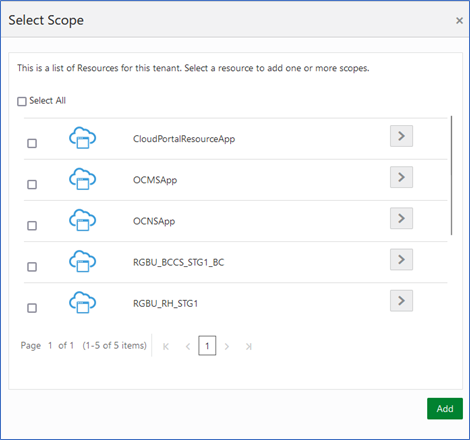Tick the RGBU_BCCS_STG1_BC checkbox
The height and width of the screenshot is (440, 470).
(x=32, y=267)
